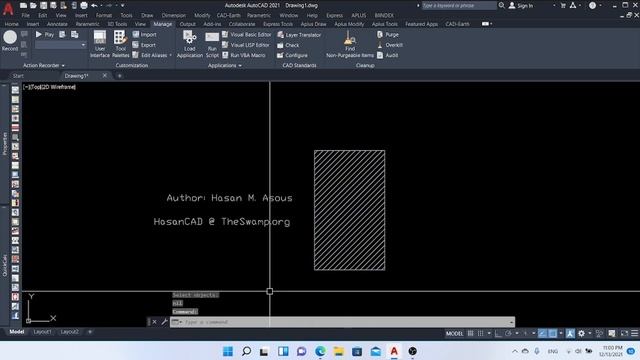This screenshot has height=360, width=640.
Task: Open the AutoCAD application menu logo
Action: (8, 8)
